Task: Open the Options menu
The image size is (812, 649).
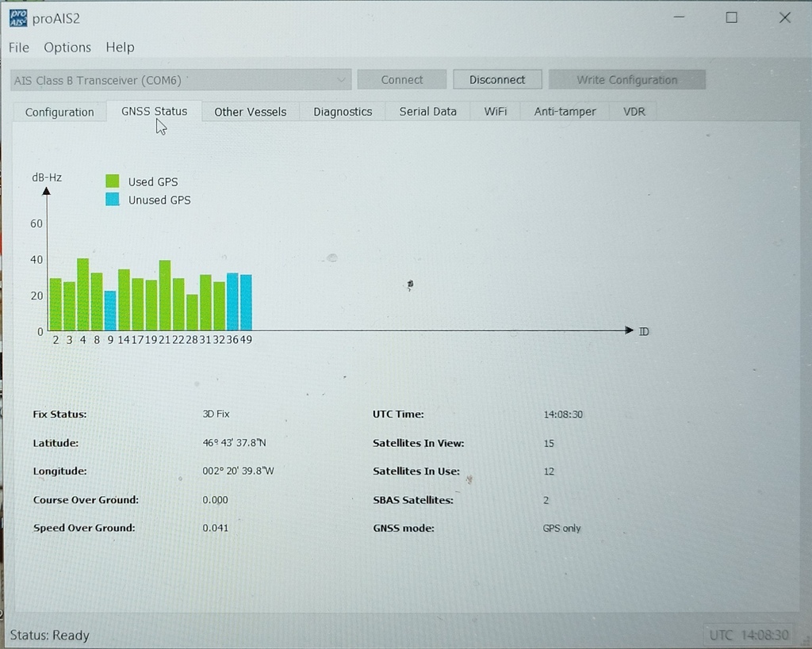Action: click(67, 48)
